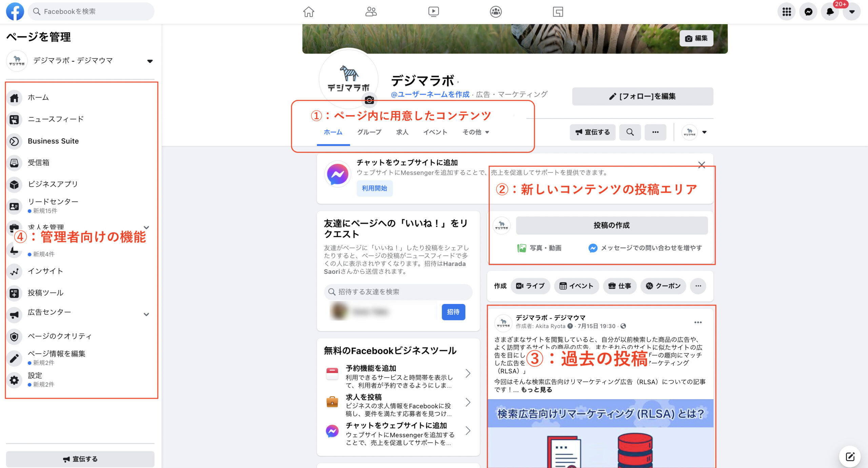Screen dimensions: 868x468
Task: Close the チャットをウェブサイトに追加 banner
Action: [702, 165]
